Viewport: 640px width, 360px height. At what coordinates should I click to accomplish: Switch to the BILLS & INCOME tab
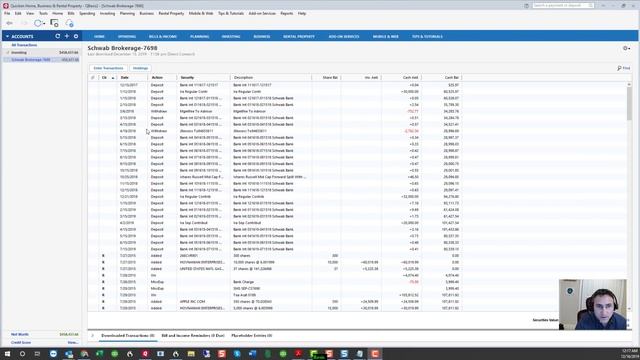(163, 37)
